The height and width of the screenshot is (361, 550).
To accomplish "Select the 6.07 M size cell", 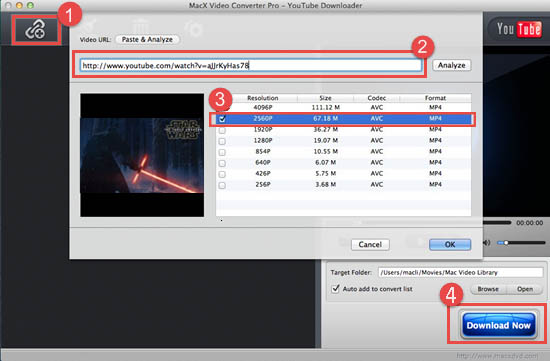I will tap(325, 162).
